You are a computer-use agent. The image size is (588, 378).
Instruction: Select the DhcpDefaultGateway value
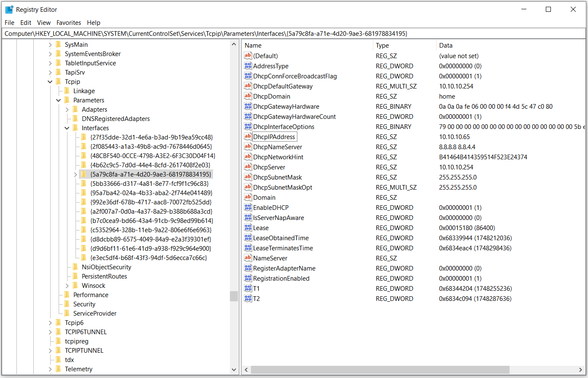[x=283, y=86]
